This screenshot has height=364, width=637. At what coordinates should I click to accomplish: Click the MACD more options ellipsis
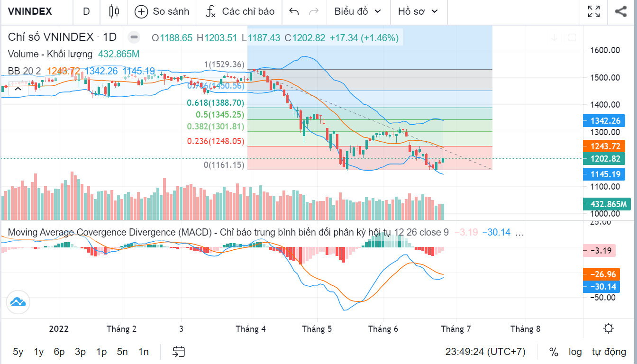click(x=519, y=232)
